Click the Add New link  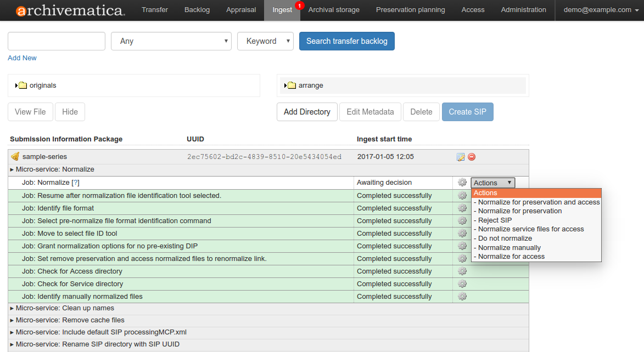pyautogui.click(x=22, y=58)
